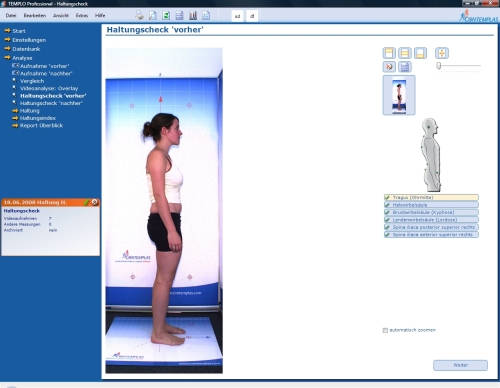Select Spina iliaca posterior superior rechts row

pos(431,227)
